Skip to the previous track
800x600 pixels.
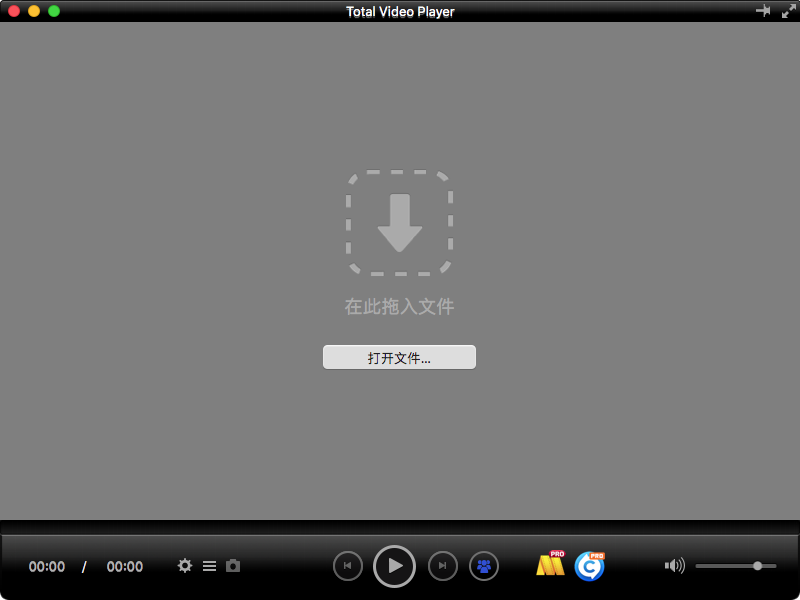(x=348, y=566)
